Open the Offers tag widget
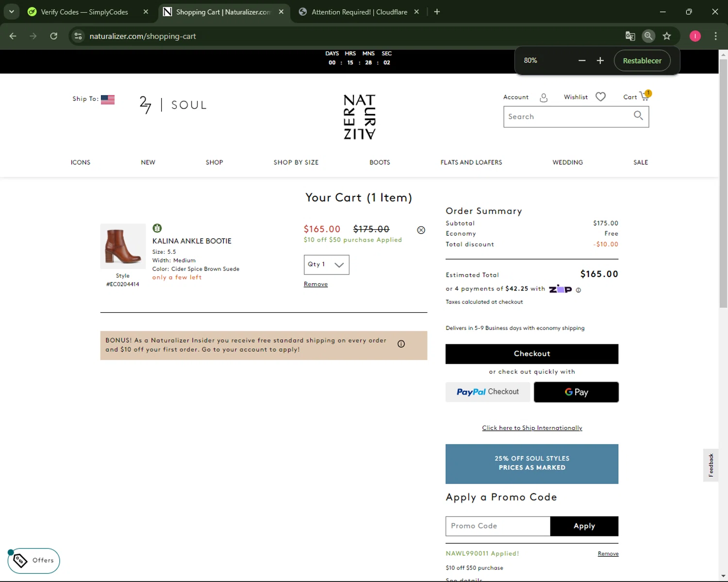Screen dimensions: 728x582 [34, 561]
